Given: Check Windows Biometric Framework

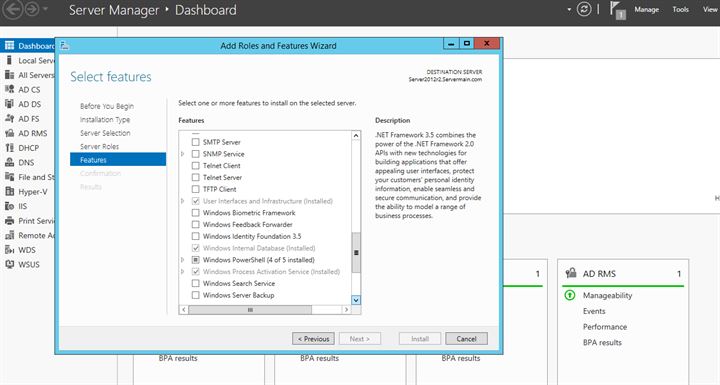Looking at the screenshot, I should click(x=196, y=213).
